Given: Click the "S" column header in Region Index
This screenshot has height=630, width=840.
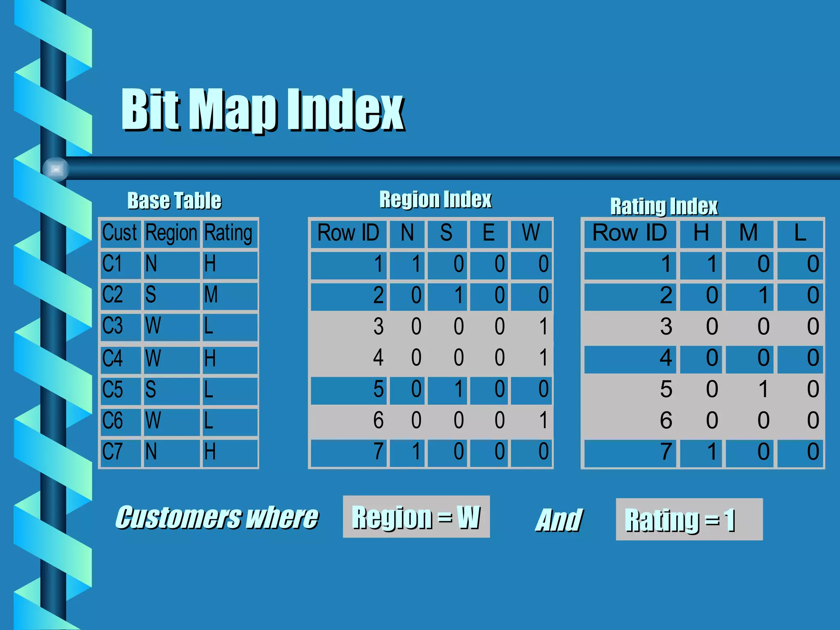Looking at the screenshot, I should tap(447, 234).
